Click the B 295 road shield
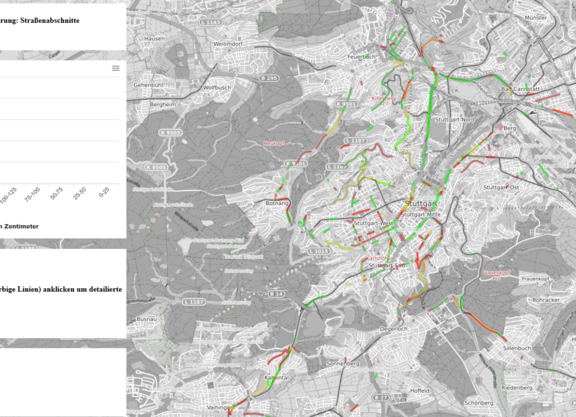Viewport: 576px width, 417px height. tap(269, 78)
